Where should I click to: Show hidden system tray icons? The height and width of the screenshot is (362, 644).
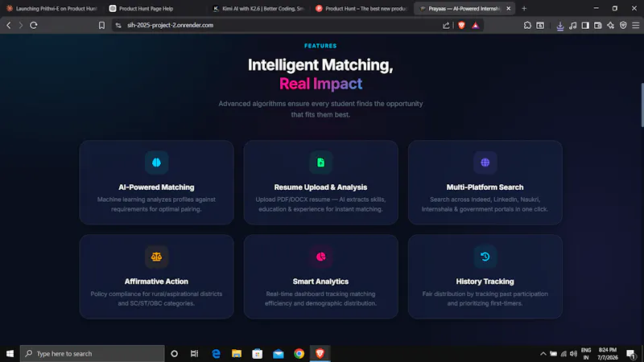(x=543, y=353)
